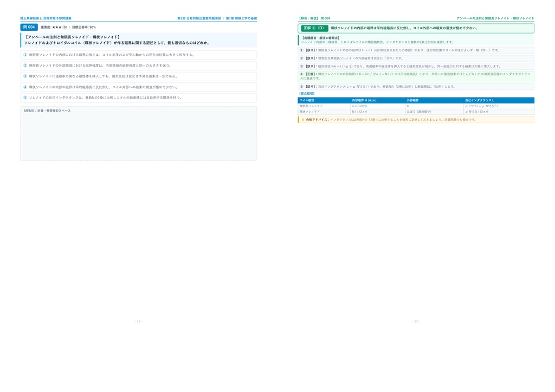Click the right page header アンペールの法則と無限長ソレノイド・環状ソレノイド
The image size is (555, 392).
point(495,18)
